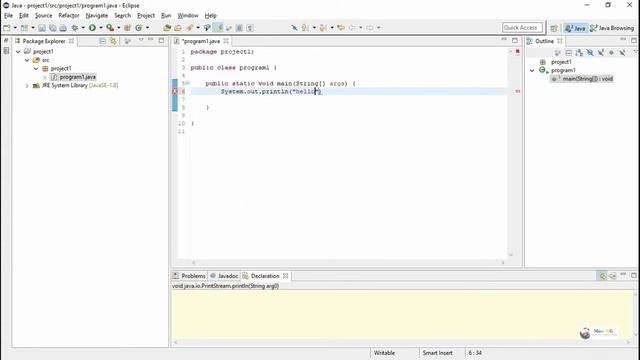The image size is (640, 360).
Task: Run the program with green Run icon
Action: (92, 28)
